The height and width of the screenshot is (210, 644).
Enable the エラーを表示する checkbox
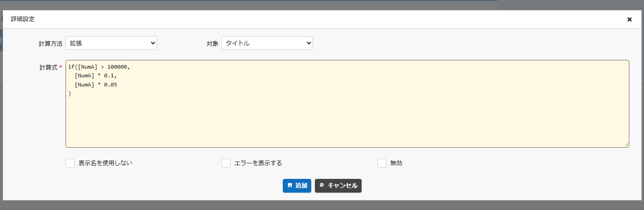pos(226,163)
